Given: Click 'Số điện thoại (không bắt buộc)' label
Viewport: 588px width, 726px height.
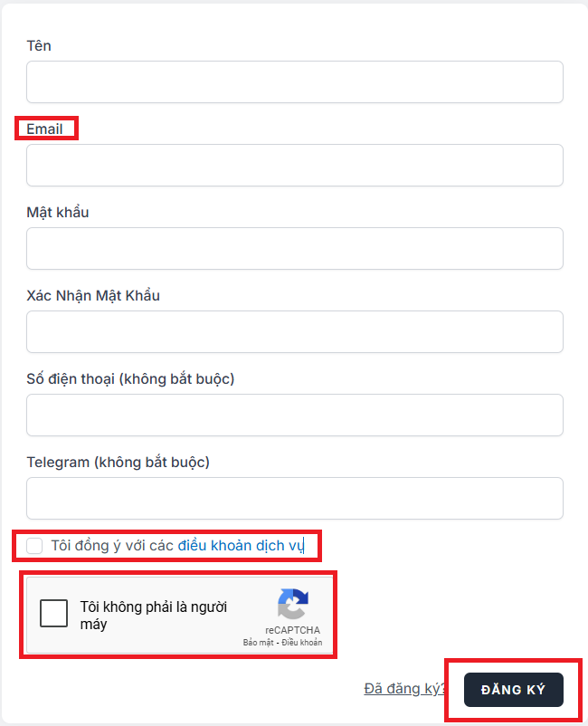Looking at the screenshot, I should (130, 379).
